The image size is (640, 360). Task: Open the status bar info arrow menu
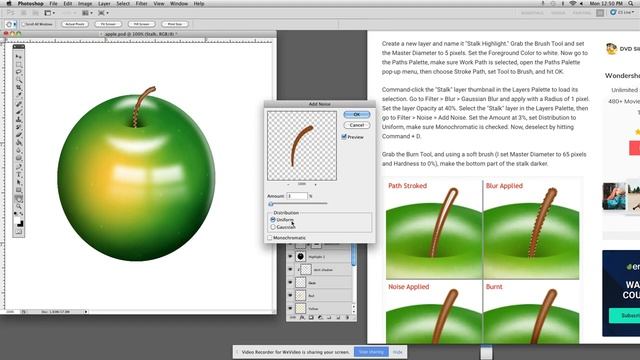(86, 312)
